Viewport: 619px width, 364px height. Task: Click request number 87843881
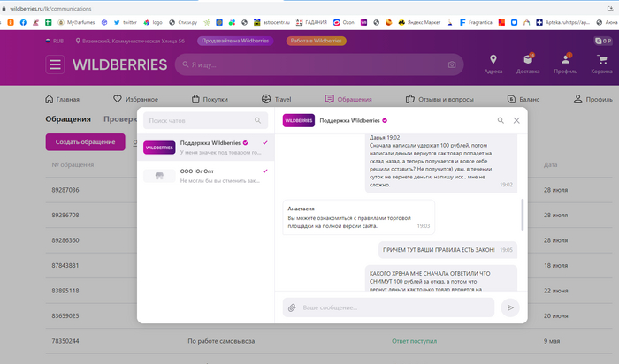pos(65,265)
